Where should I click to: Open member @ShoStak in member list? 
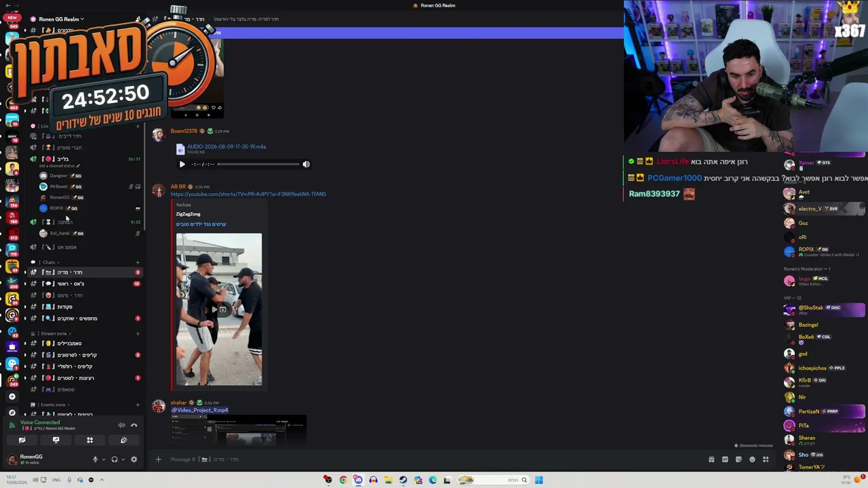824,309
